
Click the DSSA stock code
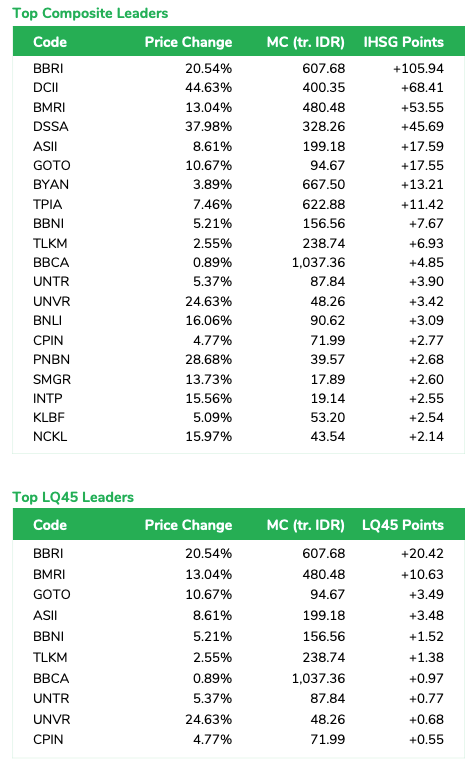(50, 127)
